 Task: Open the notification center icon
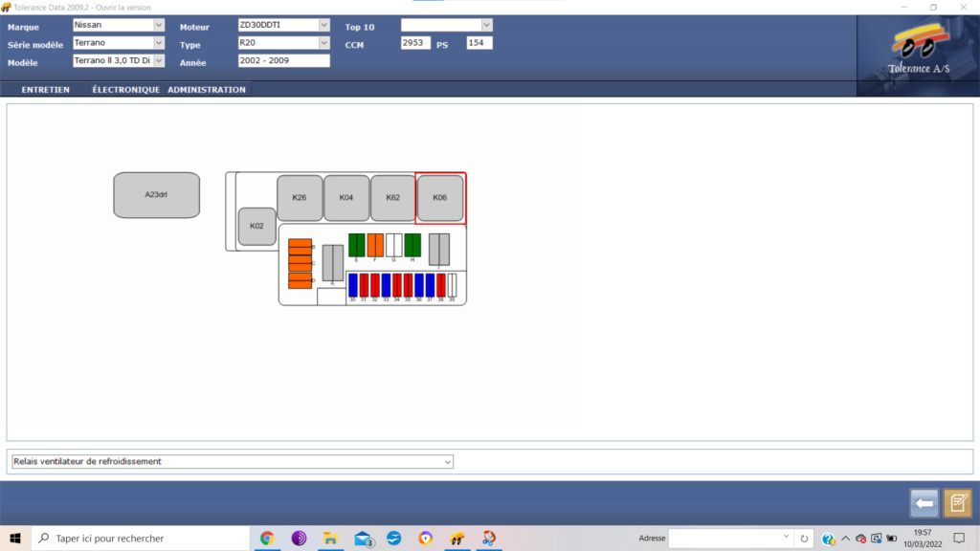(x=959, y=538)
